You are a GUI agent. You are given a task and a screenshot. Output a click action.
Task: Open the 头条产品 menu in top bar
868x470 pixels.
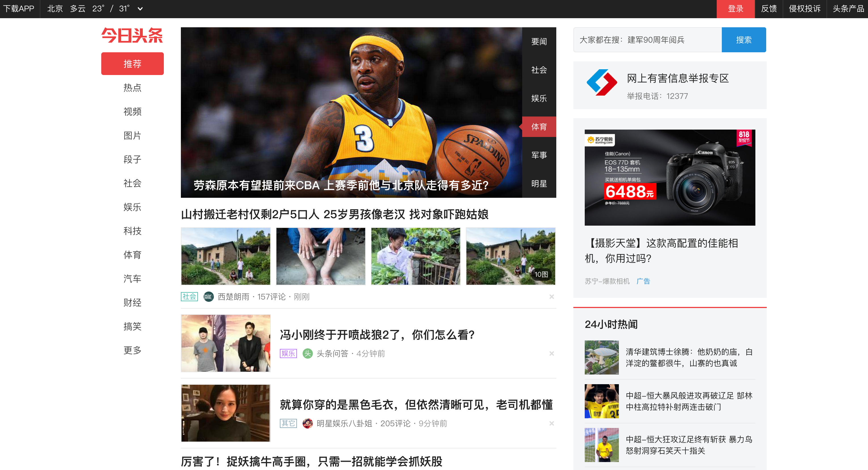(848, 9)
